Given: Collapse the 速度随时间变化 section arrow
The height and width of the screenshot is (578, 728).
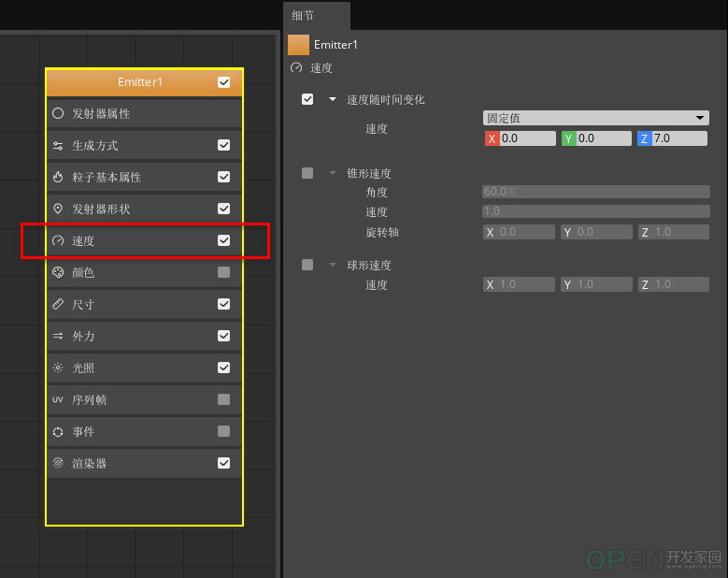Looking at the screenshot, I should click(x=332, y=99).
